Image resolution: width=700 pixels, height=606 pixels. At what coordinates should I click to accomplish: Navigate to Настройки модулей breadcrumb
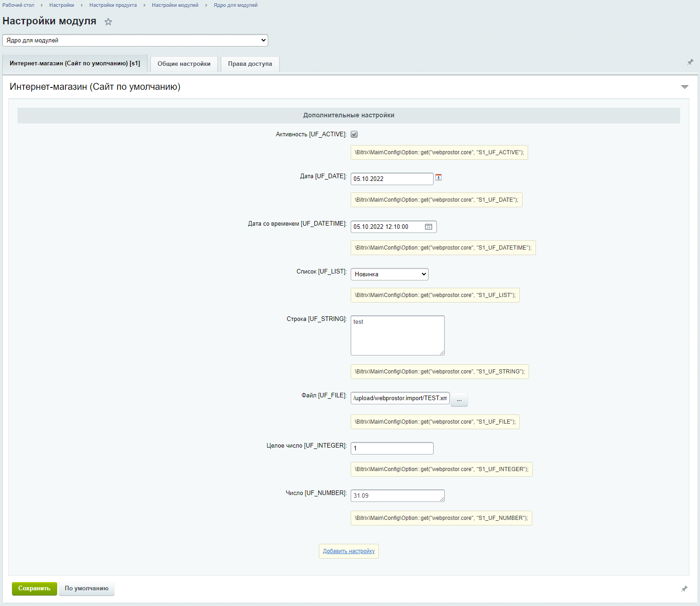click(175, 5)
